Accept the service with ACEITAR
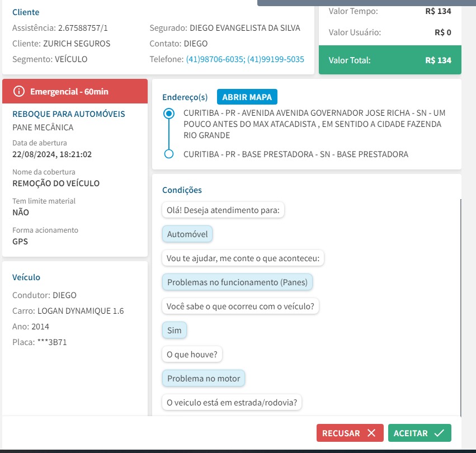 click(420, 433)
